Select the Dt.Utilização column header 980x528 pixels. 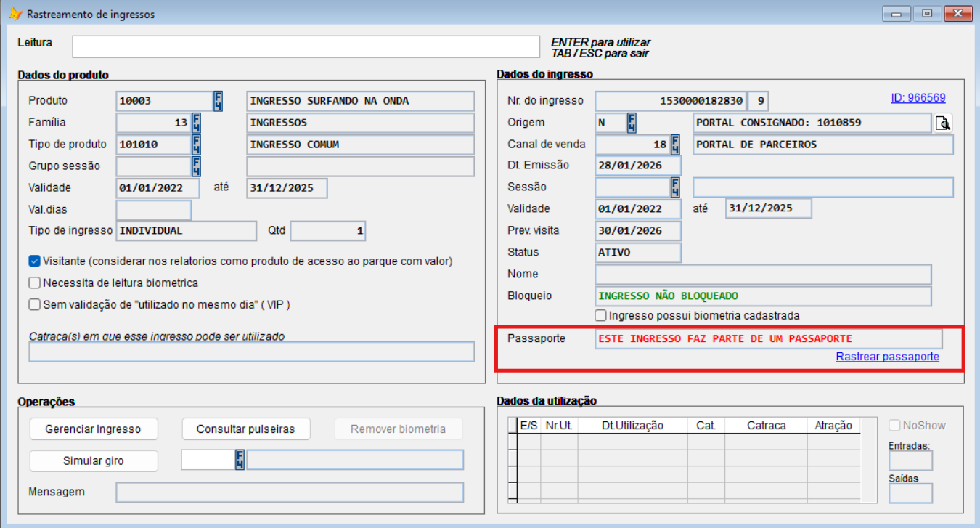pyautogui.click(x=632, y=426)
